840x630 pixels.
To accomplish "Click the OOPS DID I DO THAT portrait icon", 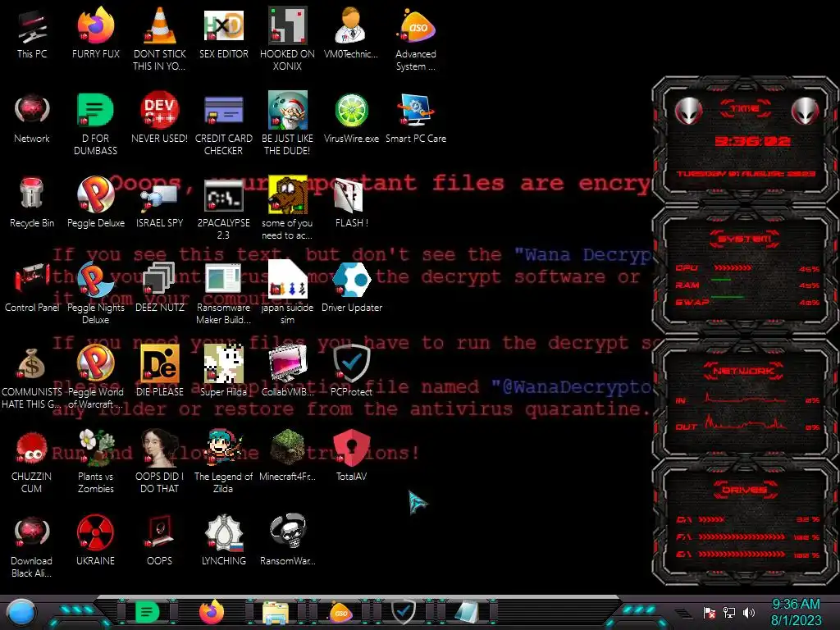I will [x=159, y=462].
